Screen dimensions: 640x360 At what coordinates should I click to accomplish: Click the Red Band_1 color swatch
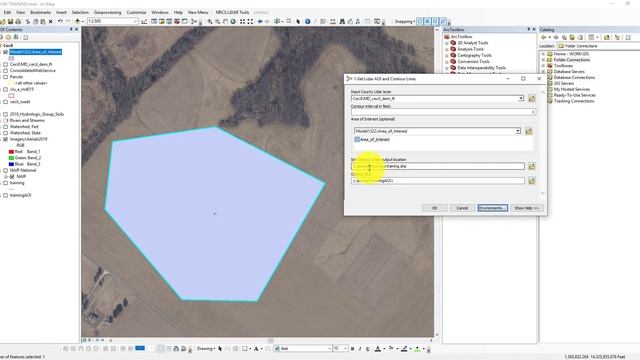pyautogui.click(x=11, y=151)
